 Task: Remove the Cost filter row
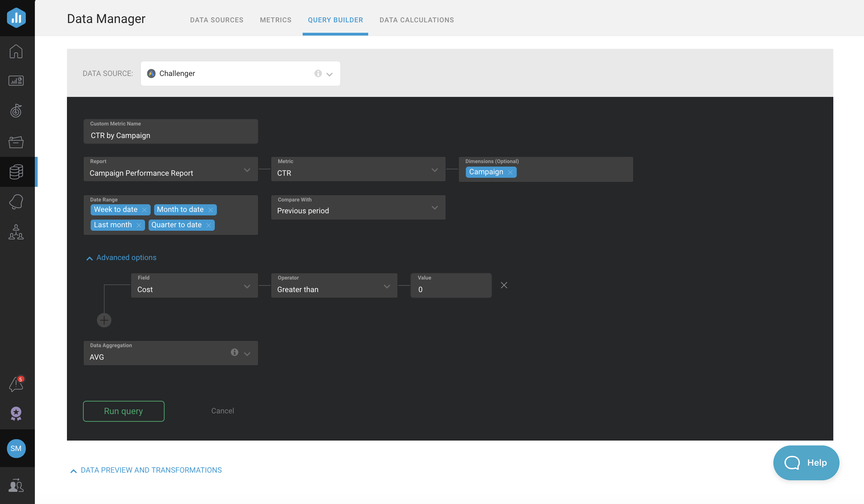coord(504,285)
